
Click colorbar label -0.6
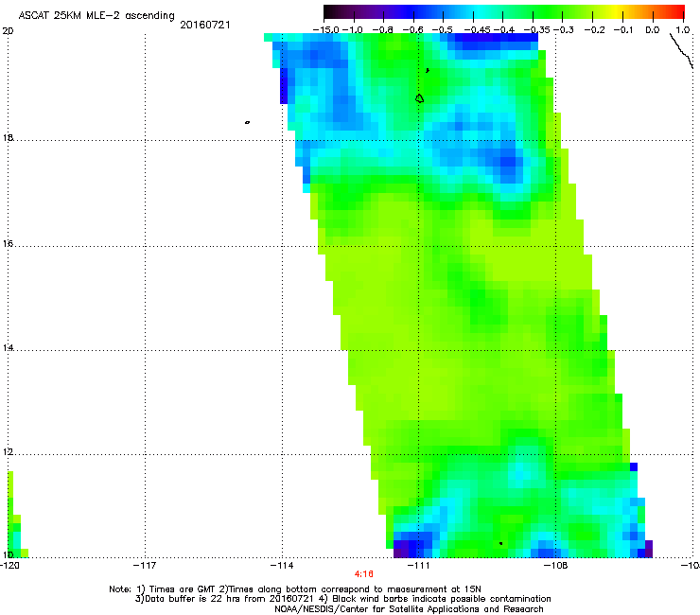[x=413, y=30]
